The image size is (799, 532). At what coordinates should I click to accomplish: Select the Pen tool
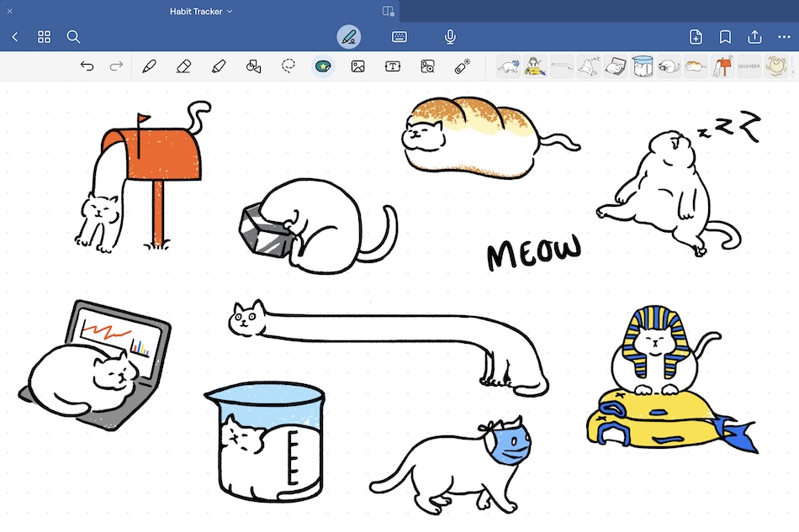(x=150, y=66)
